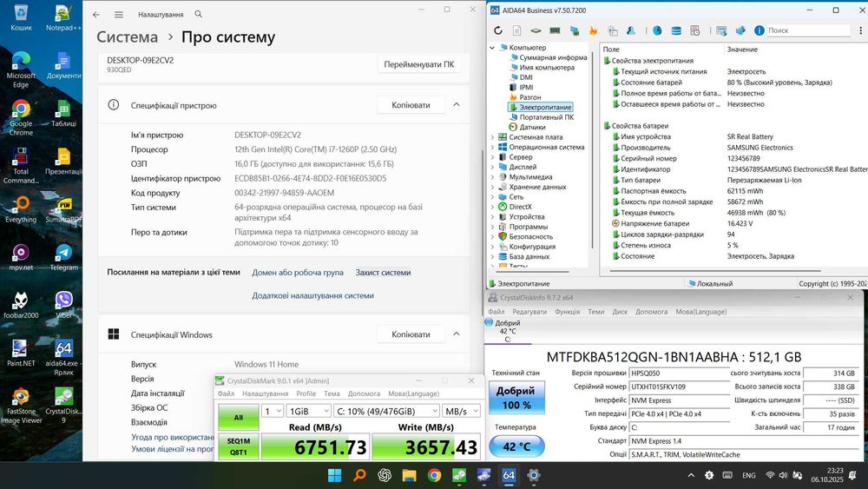The image size is (868, 489).
Task: Click the AIDA64 Поиск search field
Action: (x=807, y=30)
